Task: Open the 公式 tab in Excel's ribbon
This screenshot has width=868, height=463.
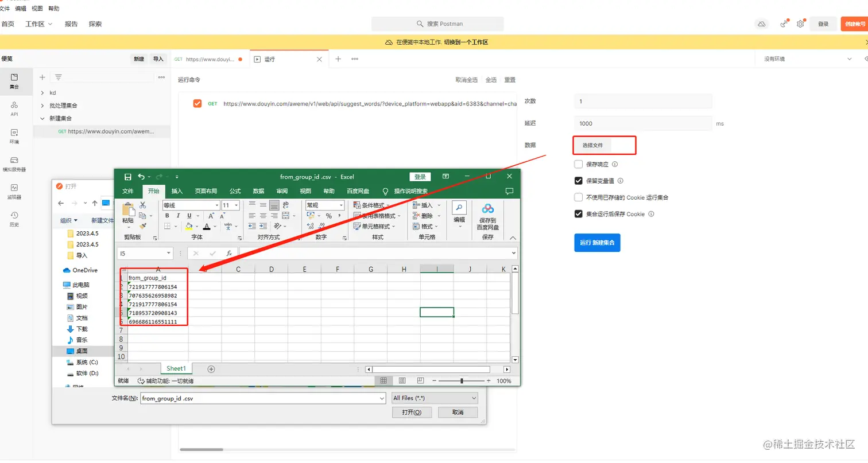Action: tap(235, 191)
